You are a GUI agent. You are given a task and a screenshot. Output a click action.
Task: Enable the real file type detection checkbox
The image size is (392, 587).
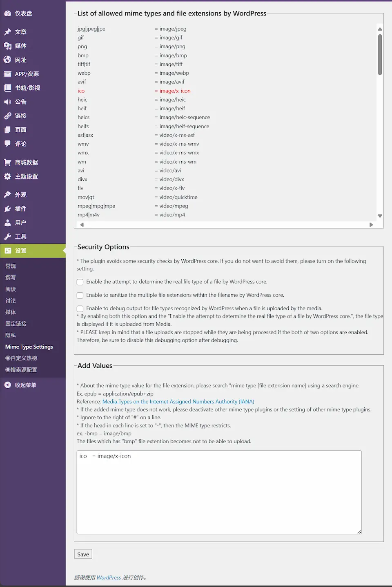tap(80, 282)
